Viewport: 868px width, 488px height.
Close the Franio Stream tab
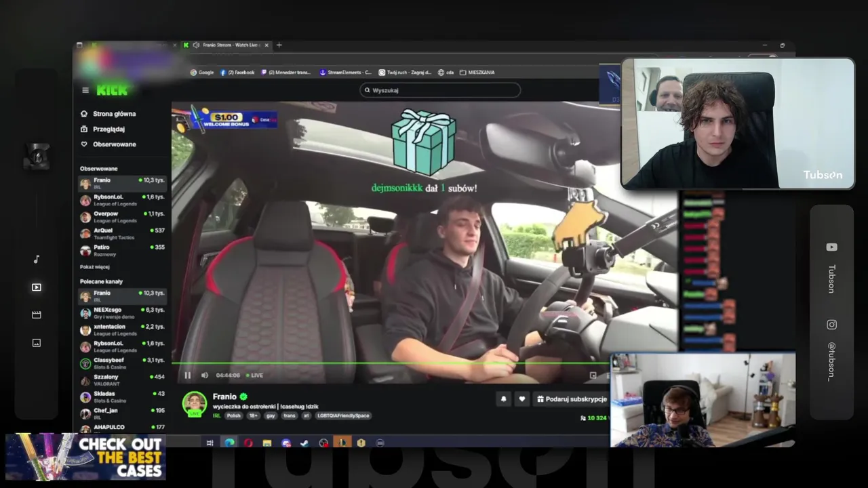point(267,45)
